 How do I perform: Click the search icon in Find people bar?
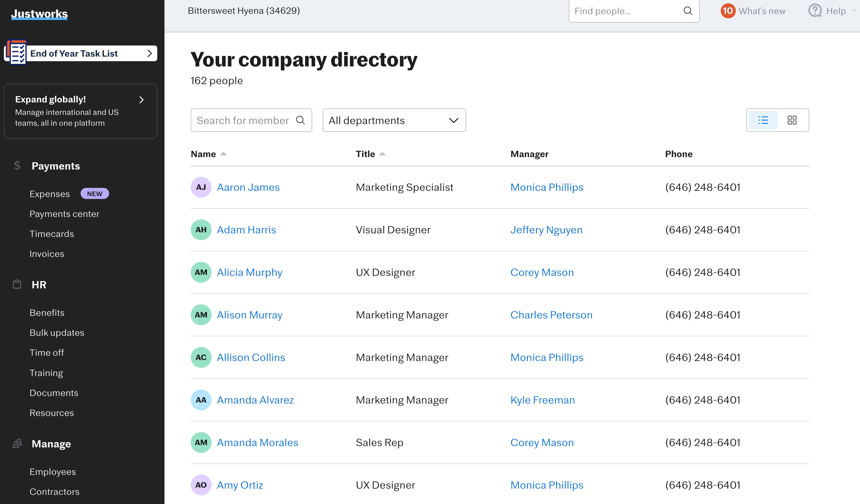688,11
